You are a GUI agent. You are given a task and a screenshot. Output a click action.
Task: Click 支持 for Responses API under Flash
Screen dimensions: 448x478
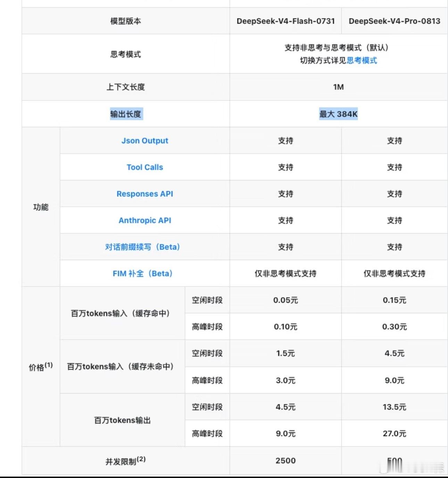286,194
